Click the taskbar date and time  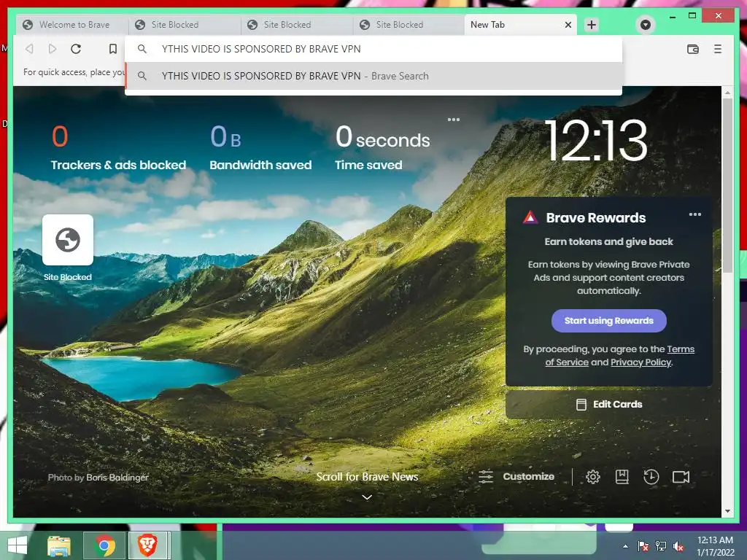pyautogui.click(x=716, y=546)
